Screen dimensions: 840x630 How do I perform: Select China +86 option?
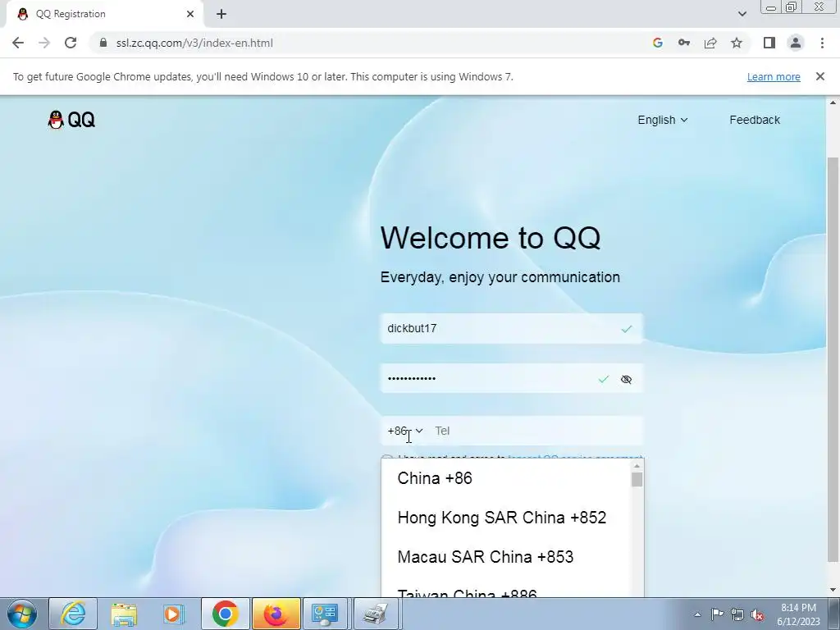pos(507,478)
